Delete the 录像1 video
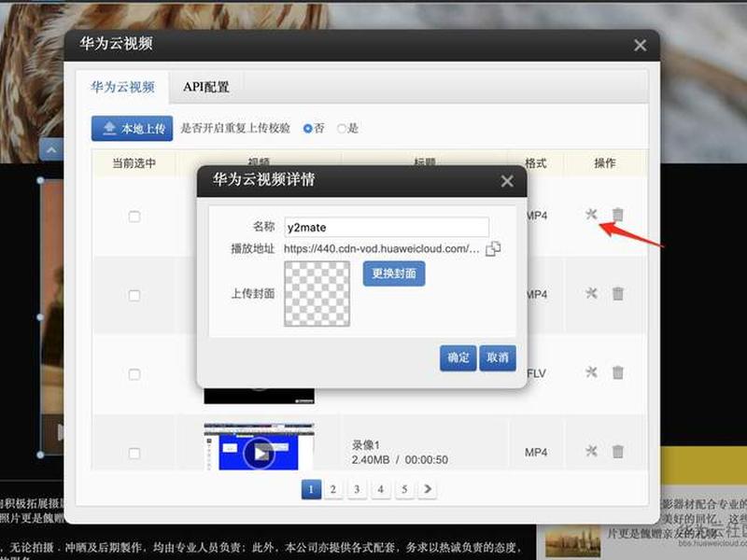Screen dimensions: 747x560 pyautogui.click(x=618, y=451)
